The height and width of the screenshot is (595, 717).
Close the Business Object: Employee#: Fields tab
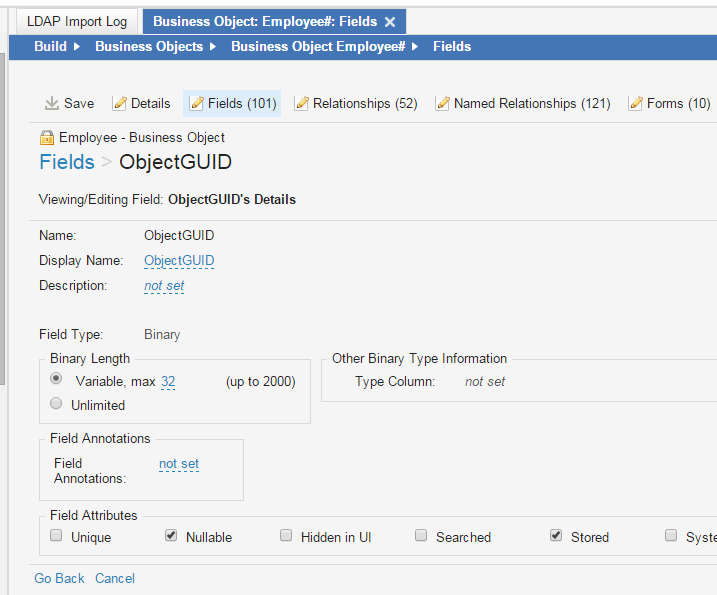[x=390, y=22]
